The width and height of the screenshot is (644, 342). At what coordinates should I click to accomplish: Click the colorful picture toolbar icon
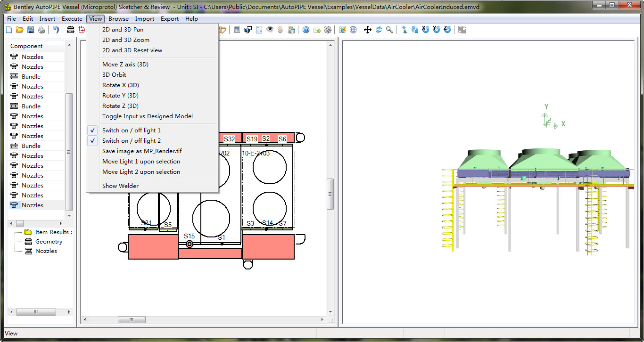click(x=342, y=30)
